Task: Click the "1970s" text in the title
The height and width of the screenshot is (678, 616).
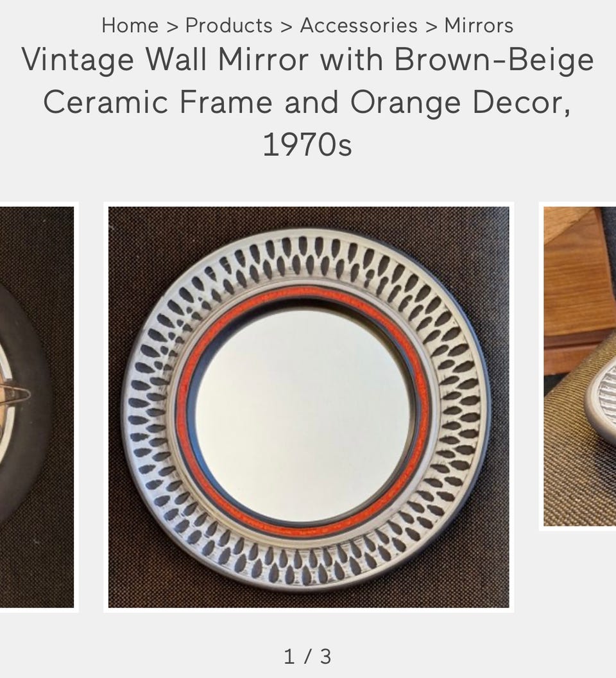Action: [307, 145]
